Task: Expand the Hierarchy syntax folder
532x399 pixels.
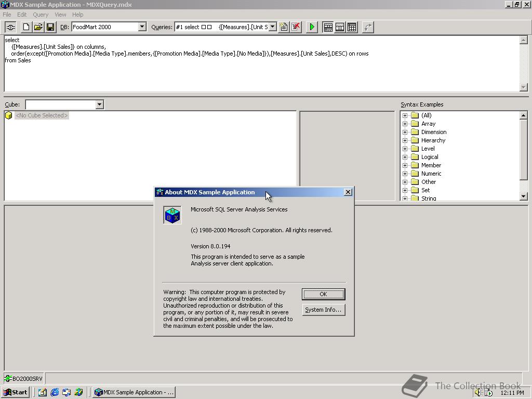Action: 405,140
